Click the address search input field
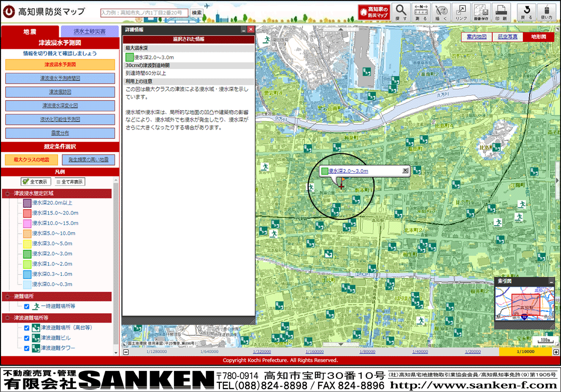The image size is (561, 392). coord(144,13)
